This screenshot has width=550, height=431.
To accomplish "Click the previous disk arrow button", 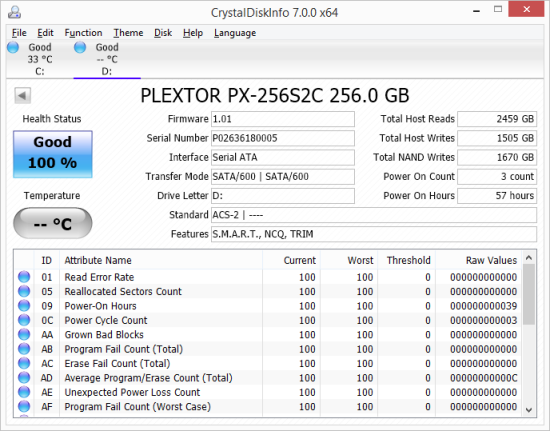I will click(x=22, y=95).
